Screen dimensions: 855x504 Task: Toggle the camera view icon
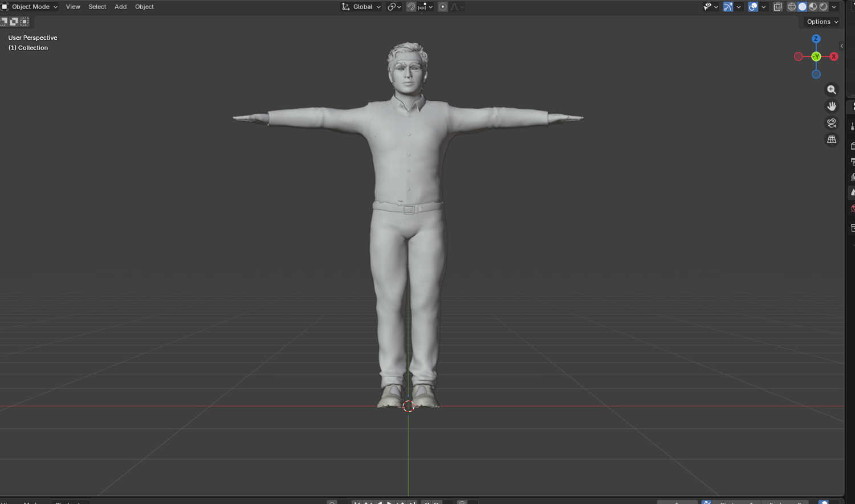[x=832, y=123]
